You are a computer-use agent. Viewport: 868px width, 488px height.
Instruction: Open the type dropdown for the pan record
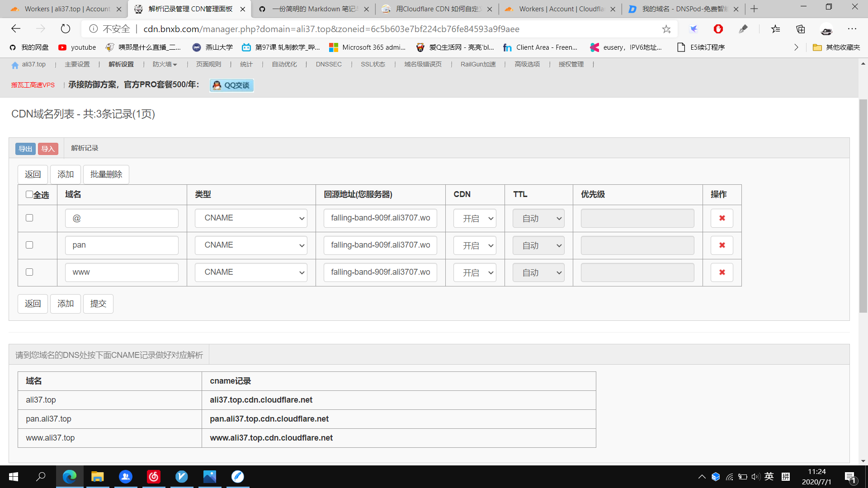click(251, 245)
